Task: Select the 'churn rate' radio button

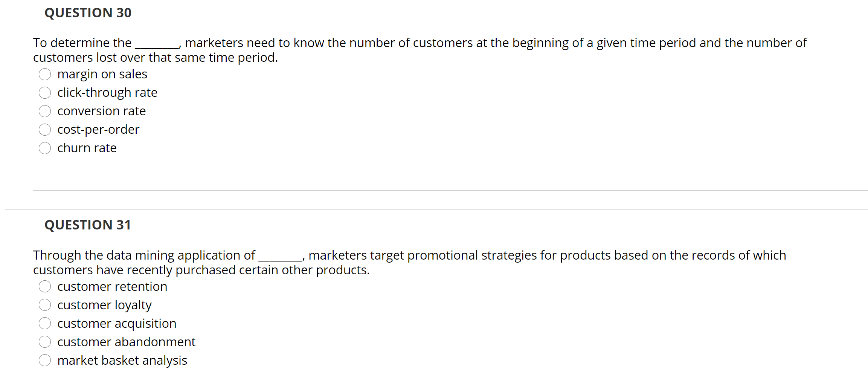Action: [45, 148]
